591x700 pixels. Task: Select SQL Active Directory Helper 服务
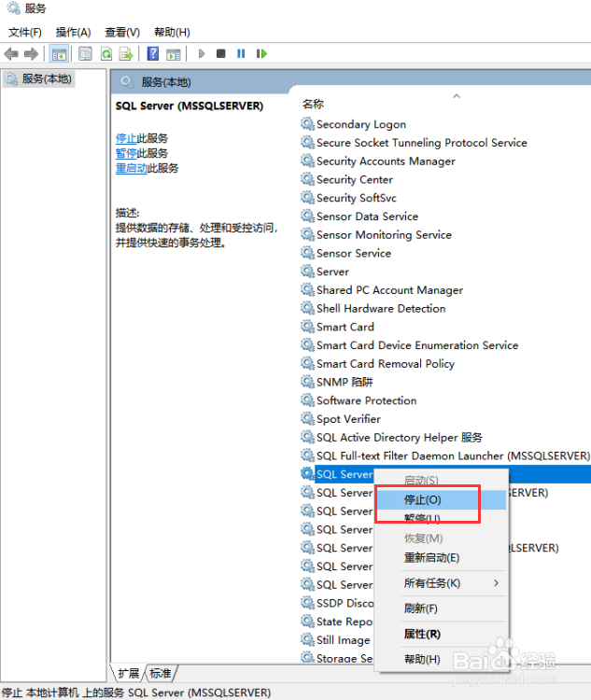pos(400,438)
